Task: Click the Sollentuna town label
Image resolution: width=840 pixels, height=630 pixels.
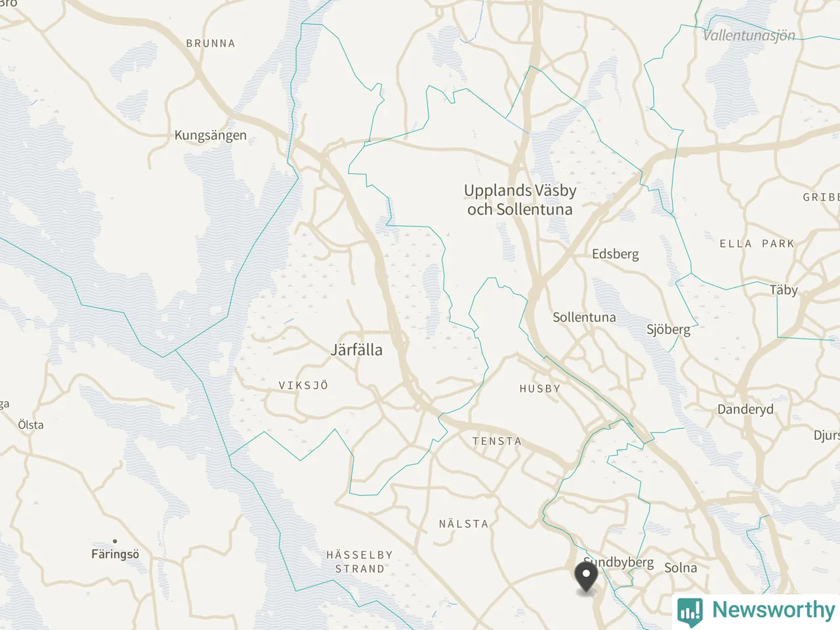Action: (584, 318)
